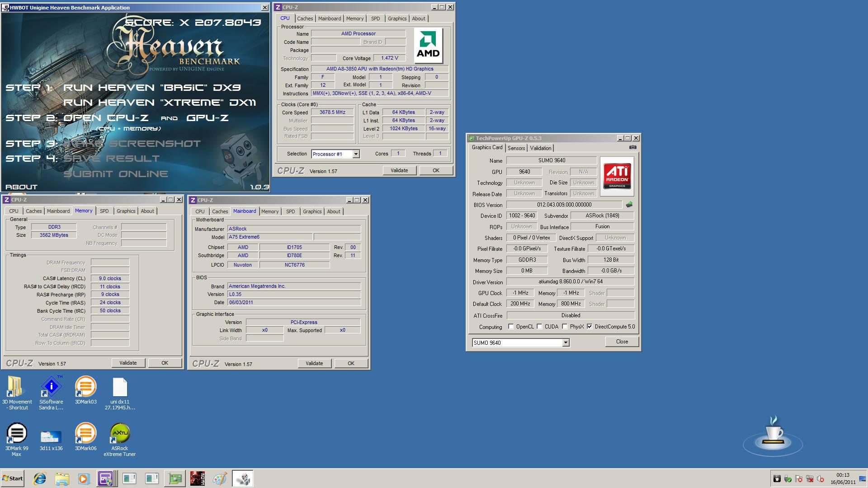Open Paint from the taskbar
Viewport: 868px width, 488px height.
[220, 479]
